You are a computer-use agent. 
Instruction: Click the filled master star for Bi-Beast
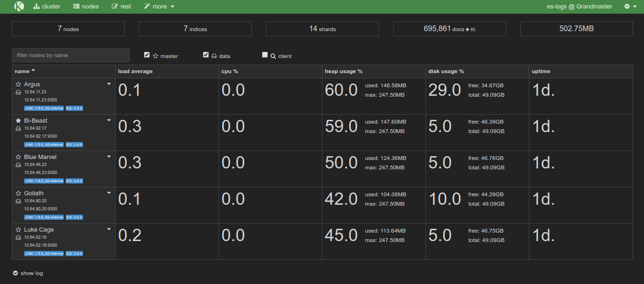[18, 121]
